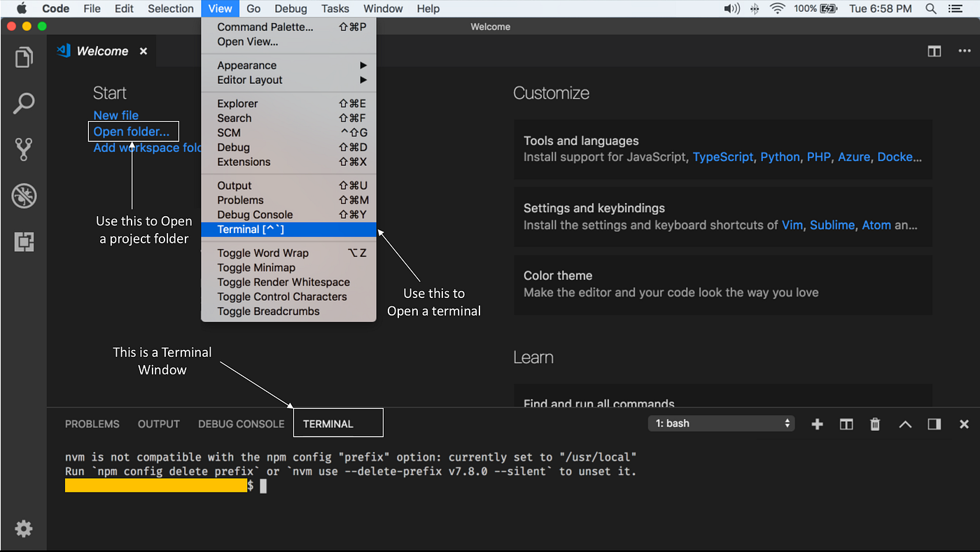The height and width of the screenshot is (552, 980).
Task: Switch to the DEBUG CONSOLE tab
Action: click(241, 423)
